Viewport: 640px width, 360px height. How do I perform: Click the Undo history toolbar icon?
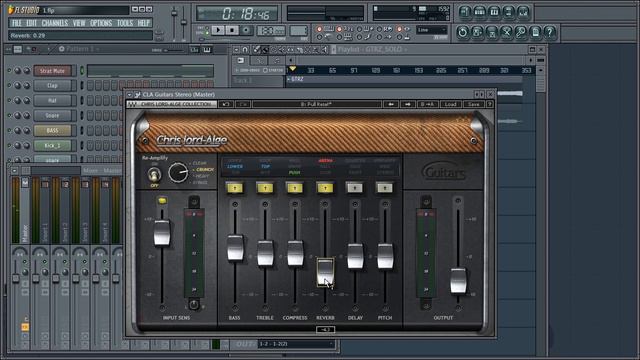pyautogui.click(x=462, y=32)
